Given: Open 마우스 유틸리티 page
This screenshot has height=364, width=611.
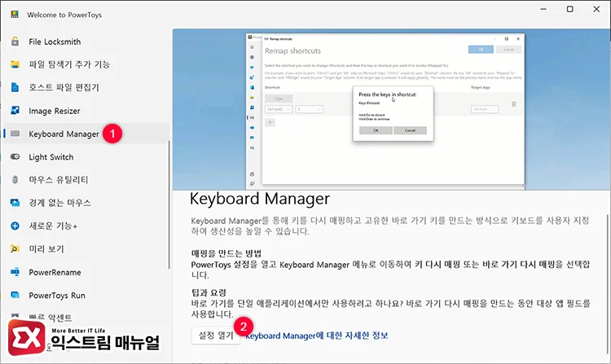Looking at the screenshot, I should (86, 179).
